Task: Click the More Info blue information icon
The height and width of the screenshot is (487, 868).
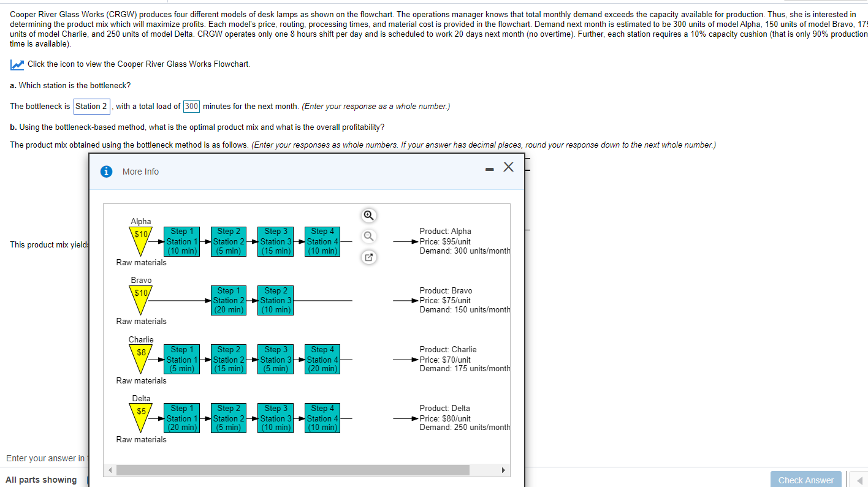Action: [x=107, y=172]
